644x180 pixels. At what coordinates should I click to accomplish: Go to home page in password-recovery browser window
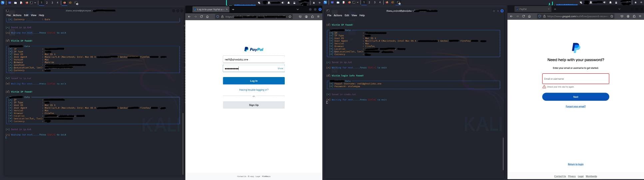529,16
